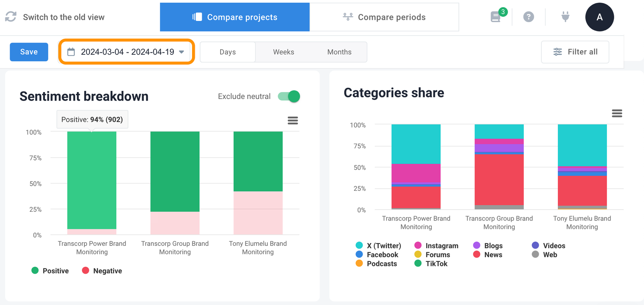Click the refresh arrows icon beside old view
This screenshot has width=644, height=305.
pos(11,16)
